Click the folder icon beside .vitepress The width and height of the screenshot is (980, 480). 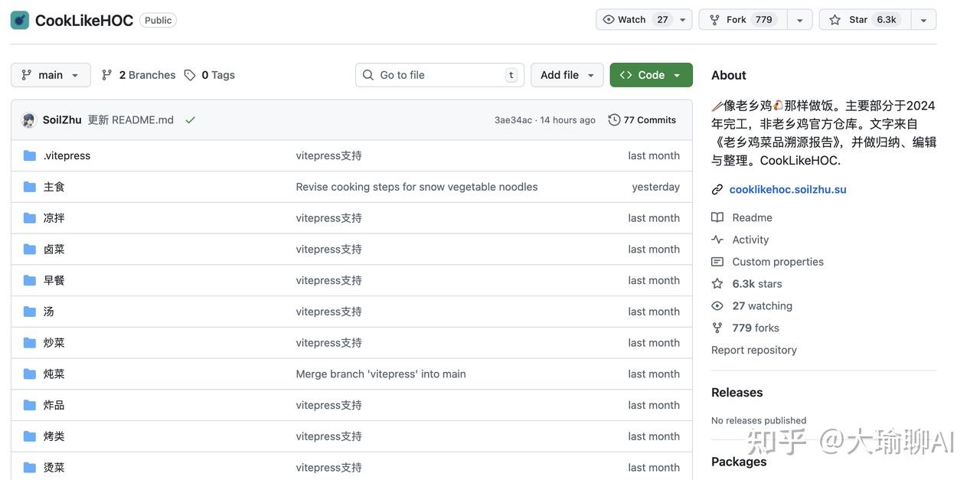click(30, 155)
